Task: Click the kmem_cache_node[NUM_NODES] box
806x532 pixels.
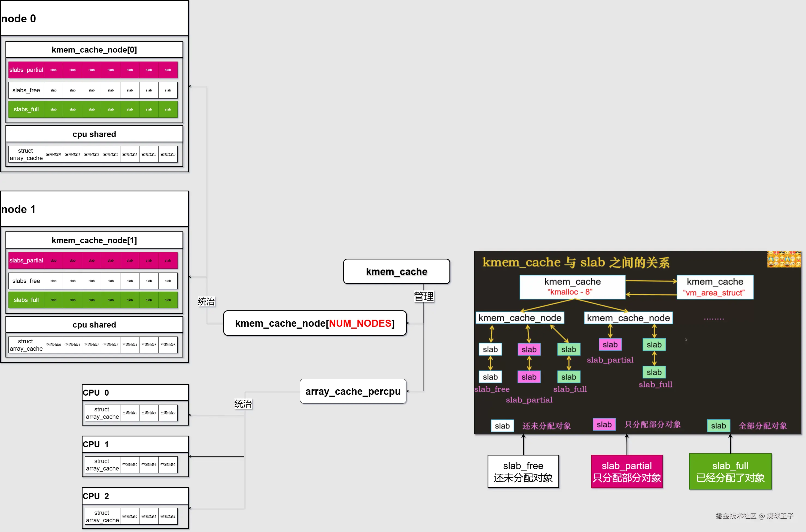Action: [x=315, y=323]
